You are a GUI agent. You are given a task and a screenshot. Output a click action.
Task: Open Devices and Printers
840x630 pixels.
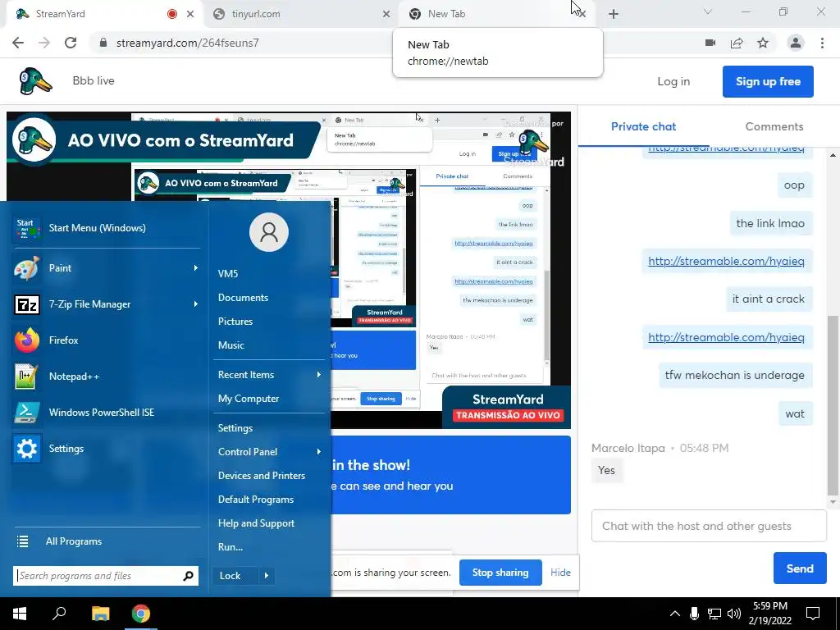point(262,476)
